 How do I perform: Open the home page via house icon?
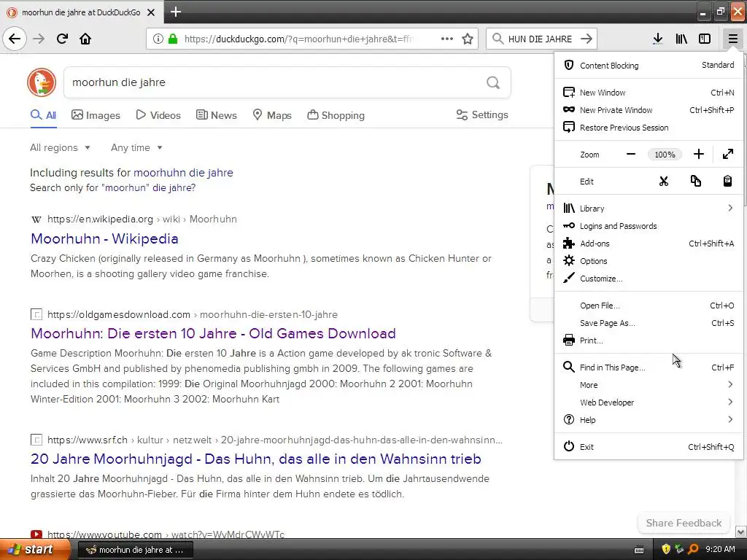(85, 39)
